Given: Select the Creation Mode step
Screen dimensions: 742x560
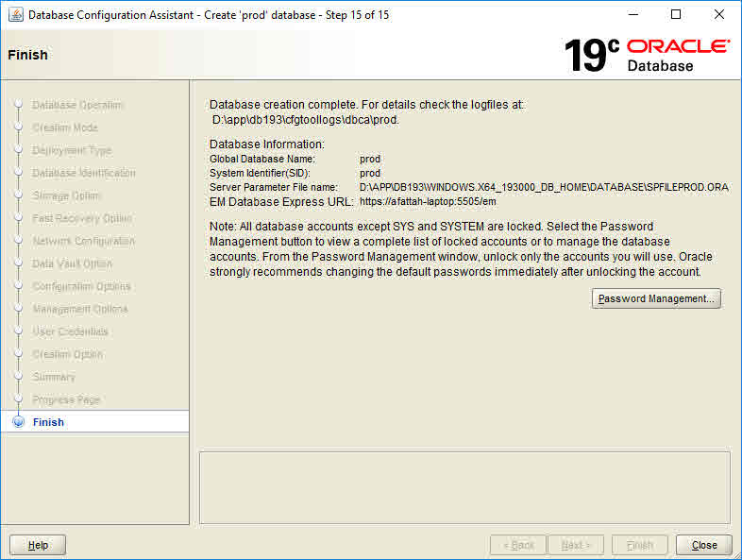Looking at the screenshot, I should pyautogui.click(x=65, y=127).
